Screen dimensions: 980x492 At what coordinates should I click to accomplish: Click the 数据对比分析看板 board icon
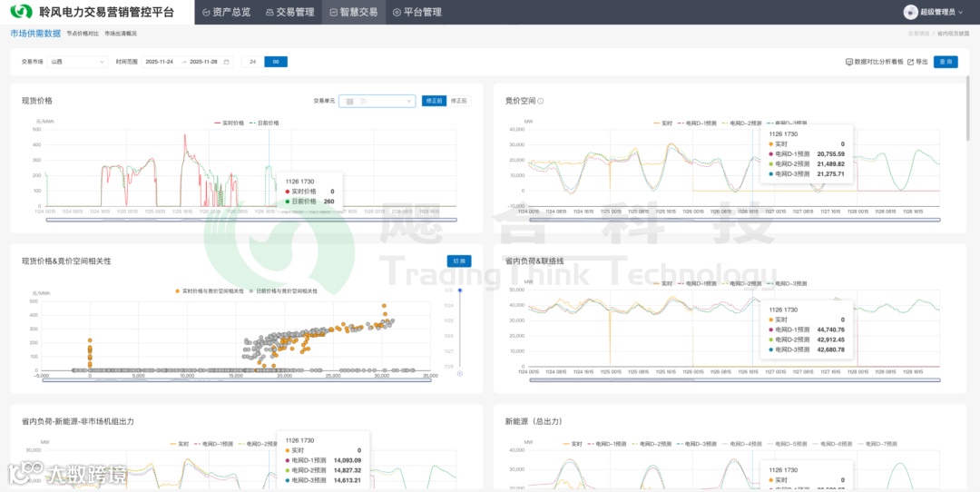point(848,62)
